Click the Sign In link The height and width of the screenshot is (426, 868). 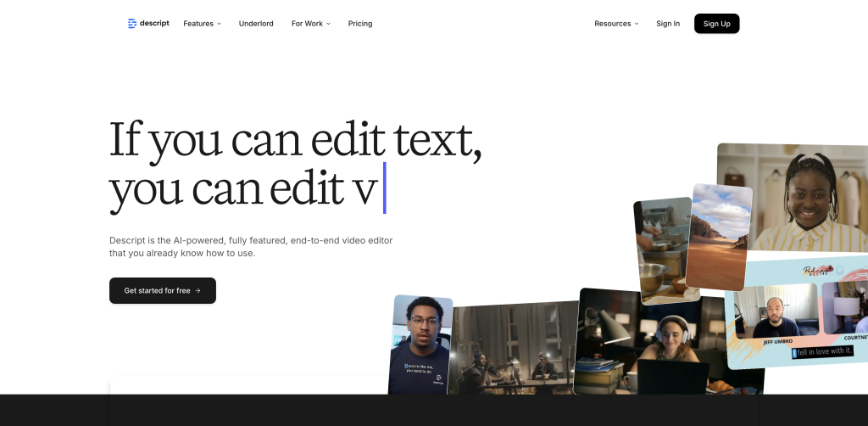(668, 23)
